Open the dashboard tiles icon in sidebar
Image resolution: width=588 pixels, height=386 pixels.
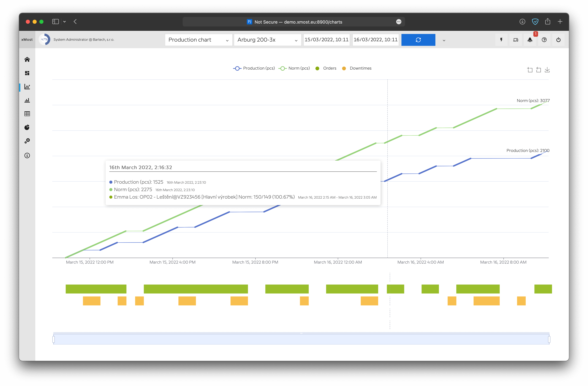(x=27, y=73)
